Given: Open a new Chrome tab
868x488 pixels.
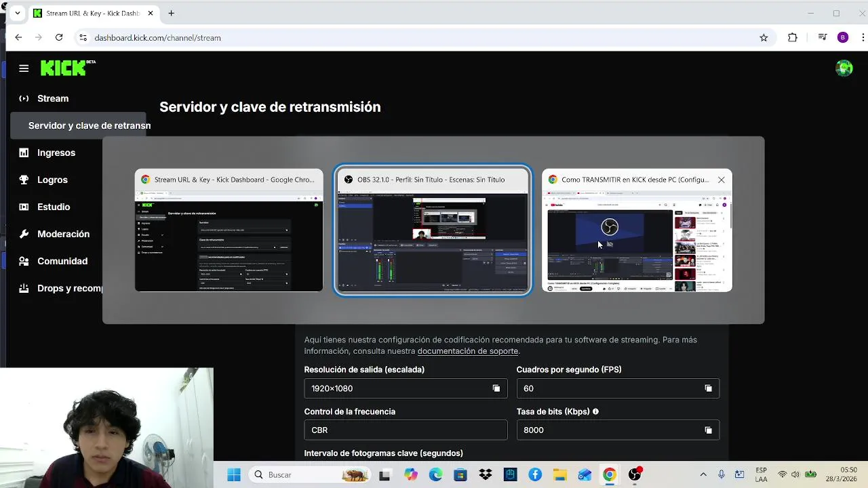Looking at the screenshot, I should pyautogui.click(x=171, y=13).
